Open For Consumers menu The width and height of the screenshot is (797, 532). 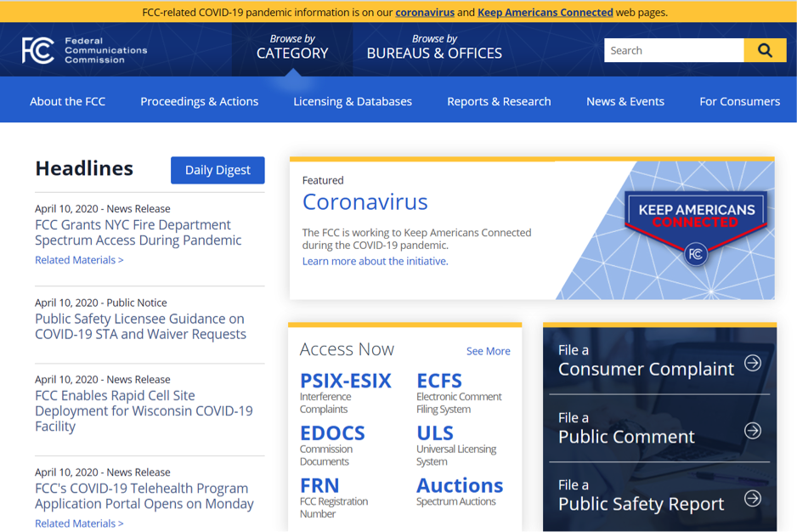point(739,102)
